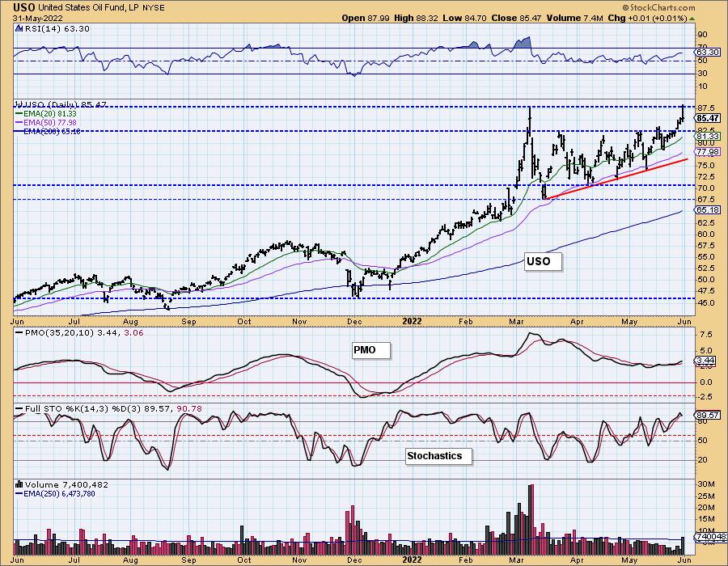
Task: Click the green up-arrow change icon
Action: coord(692,19)
